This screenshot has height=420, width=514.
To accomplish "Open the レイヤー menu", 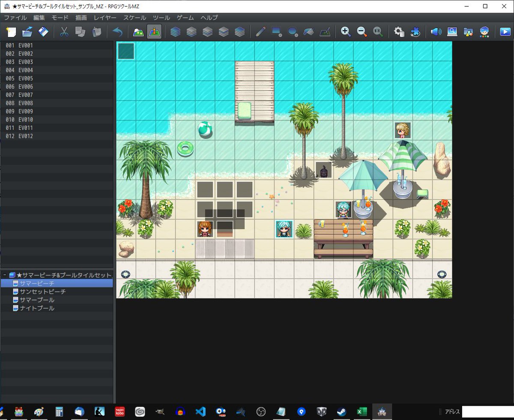I will pyautogui.click(x=105, y=18).
